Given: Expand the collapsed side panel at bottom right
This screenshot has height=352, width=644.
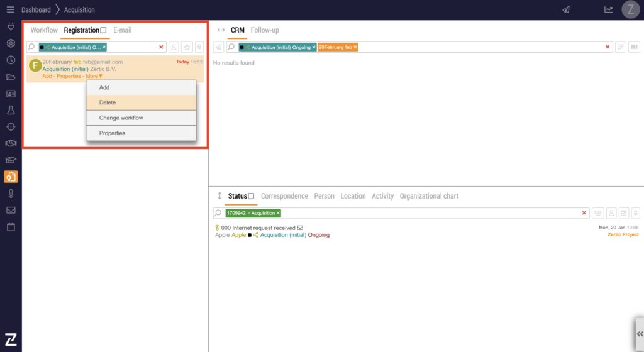Looking at the screenshot, I should point(640,334).
